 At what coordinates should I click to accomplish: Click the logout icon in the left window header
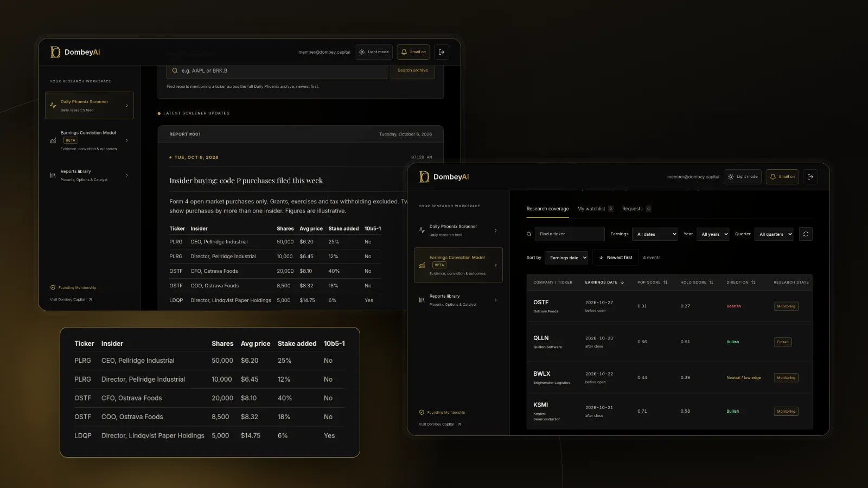point(442,52)
